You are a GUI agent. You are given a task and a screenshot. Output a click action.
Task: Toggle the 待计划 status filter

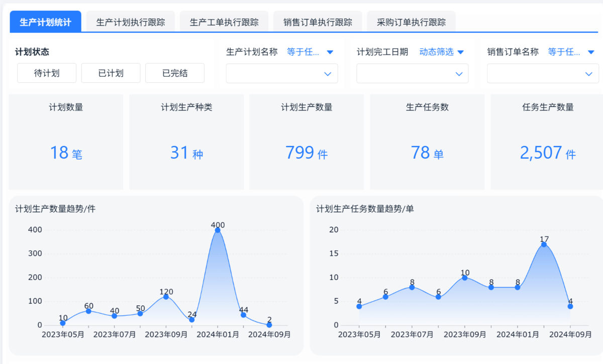tap(47, 73)
